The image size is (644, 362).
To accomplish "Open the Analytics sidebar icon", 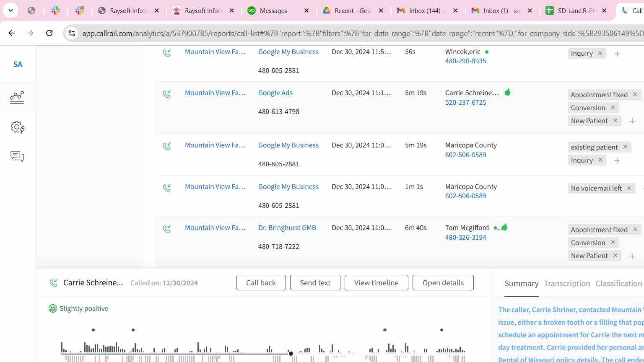I will 17,97.
